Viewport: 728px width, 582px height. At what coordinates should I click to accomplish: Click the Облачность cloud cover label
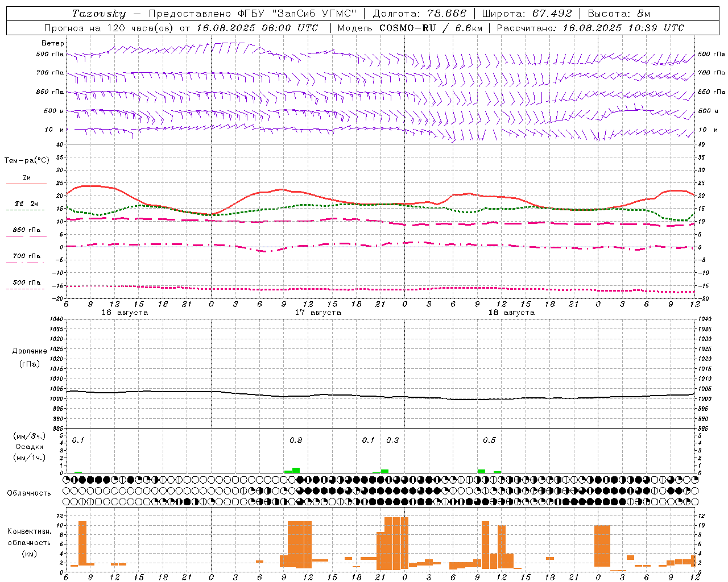pos(29,493)
